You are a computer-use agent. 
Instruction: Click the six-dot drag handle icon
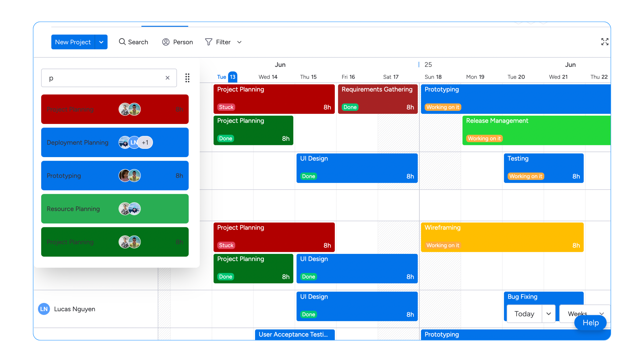[187, 78]
